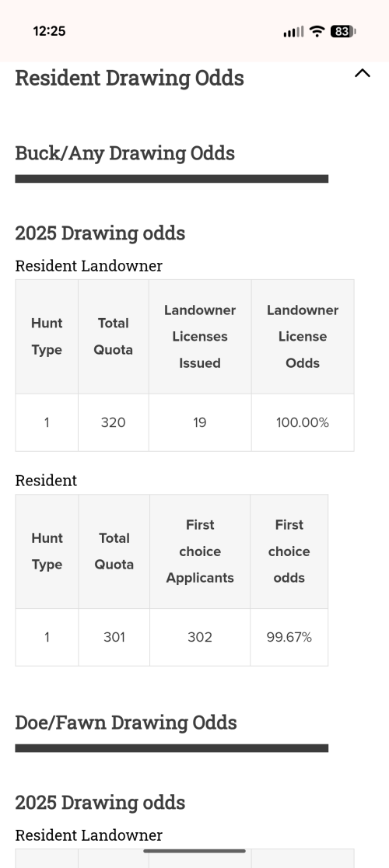This screenshot has width=389, height=868.
Task: Tap the 12:25 clock in status bar
Action: pyautogui.click(x=49, y=32)
